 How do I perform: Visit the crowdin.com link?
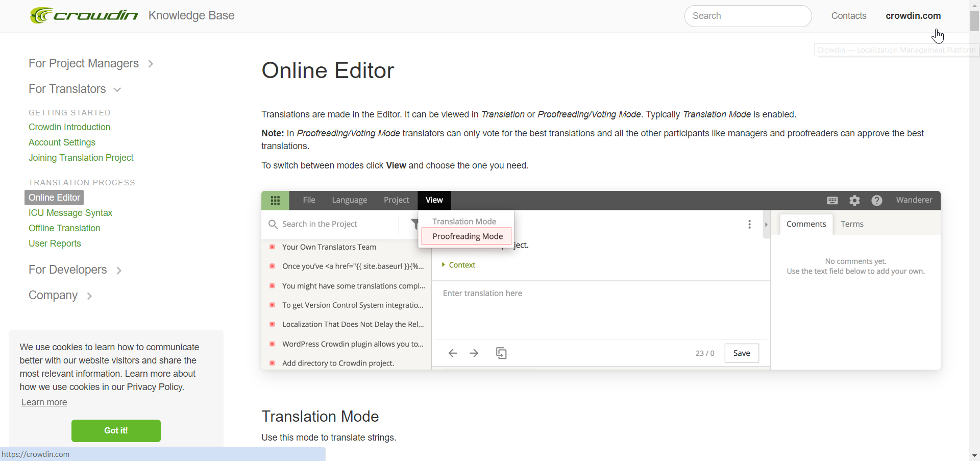click(913, 16)
